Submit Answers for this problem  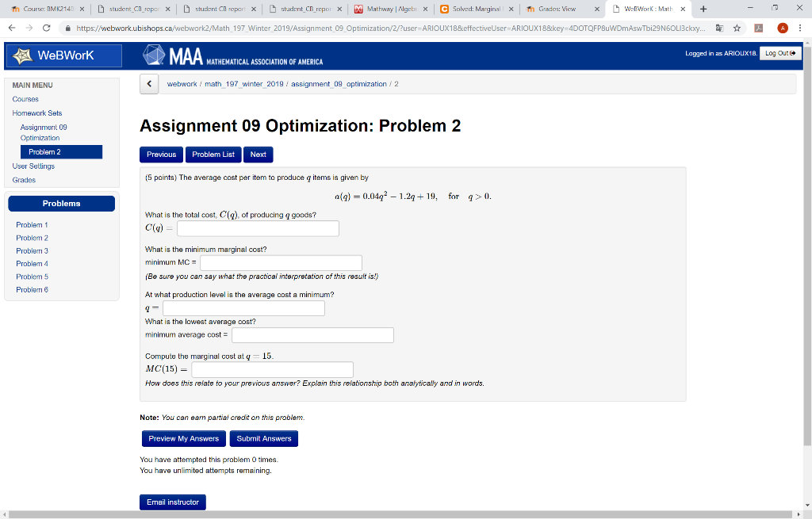click(262, 438)
